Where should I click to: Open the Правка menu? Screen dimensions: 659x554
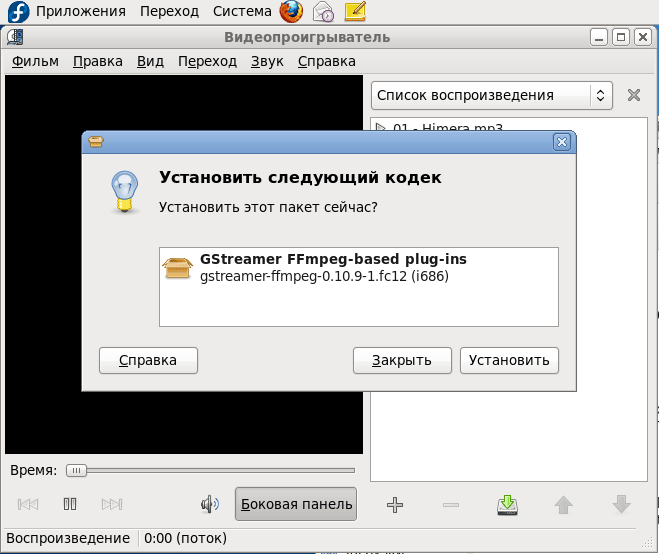click(98, 61)
